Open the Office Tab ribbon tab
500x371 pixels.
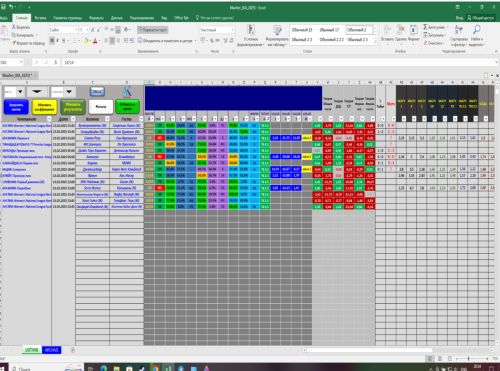coord(181,18)
